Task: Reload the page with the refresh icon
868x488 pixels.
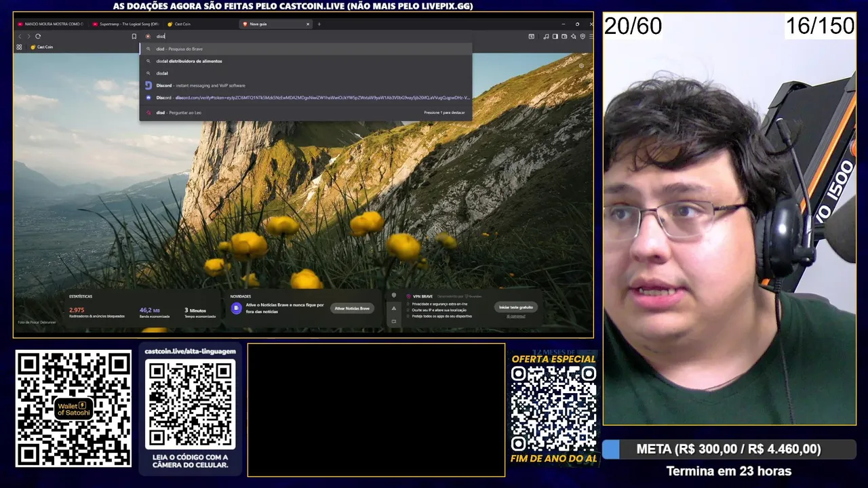Action: coord(38,37)
